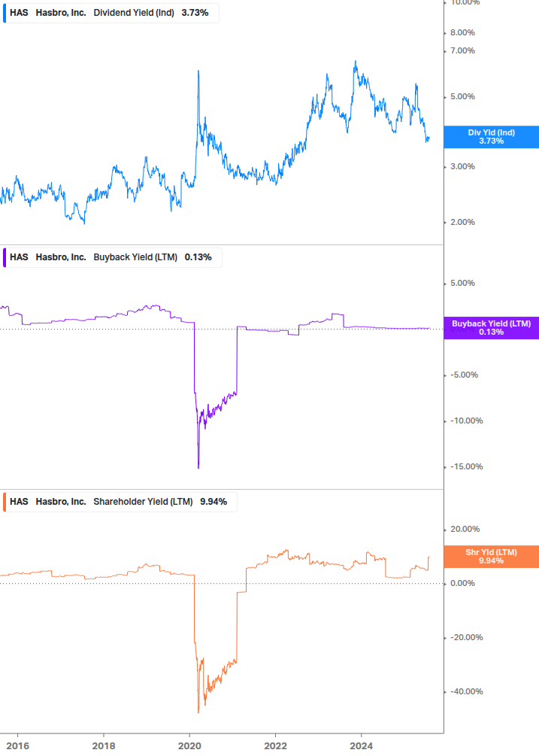Click the purple Buyback Yield (LTM) 0.13% tag
Viewport: 539px width, 756px height.
click(x=492, y=328)
